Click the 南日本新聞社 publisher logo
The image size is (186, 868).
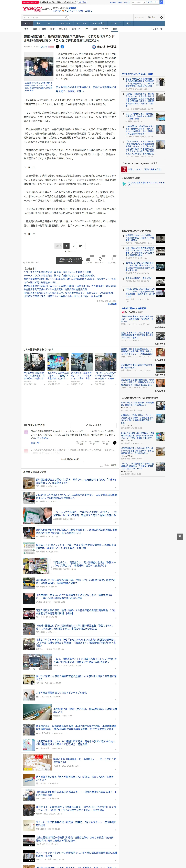click(x=104, y=47)
